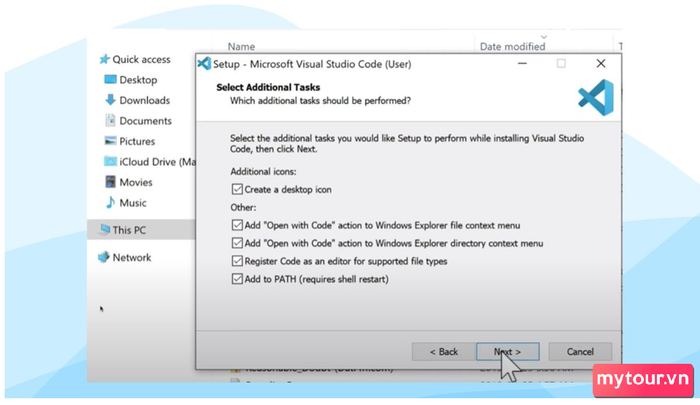
Task: Select Movies in Explorer sidebar
Action: (136, 183)
